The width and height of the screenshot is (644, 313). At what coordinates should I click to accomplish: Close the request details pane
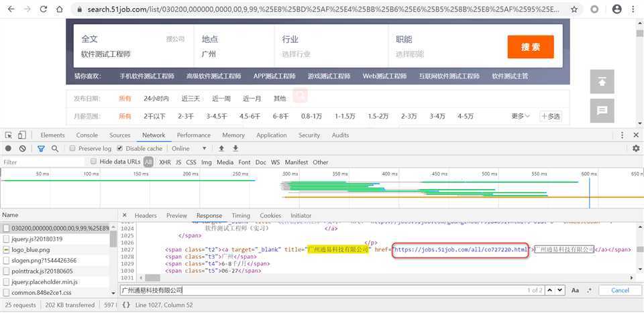[x=125, y=215]
